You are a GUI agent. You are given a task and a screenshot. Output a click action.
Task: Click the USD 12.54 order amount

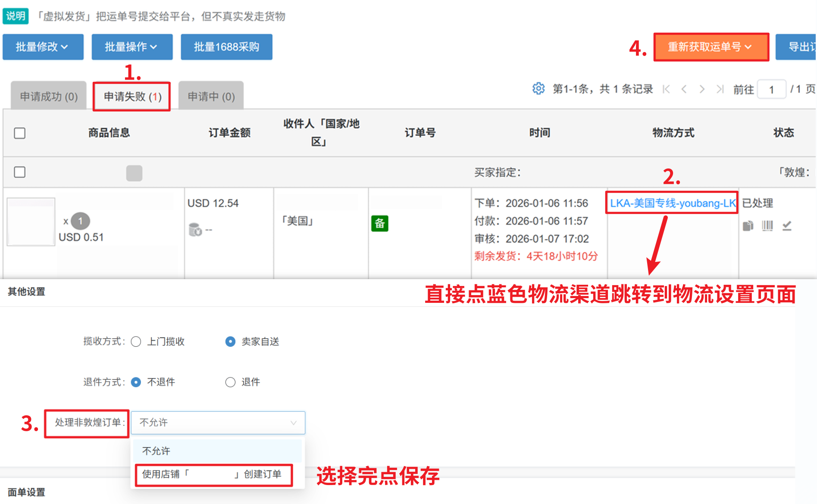click(213, 203)
